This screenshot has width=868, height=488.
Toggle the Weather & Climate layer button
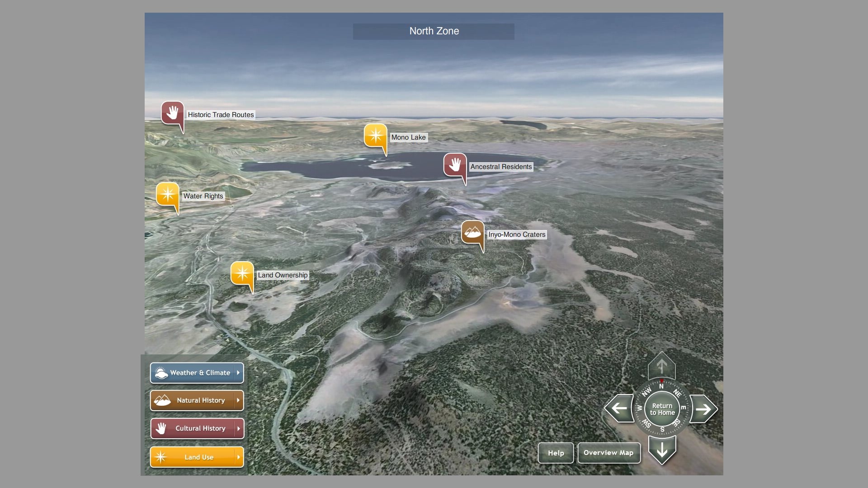[x=192, y=373]
